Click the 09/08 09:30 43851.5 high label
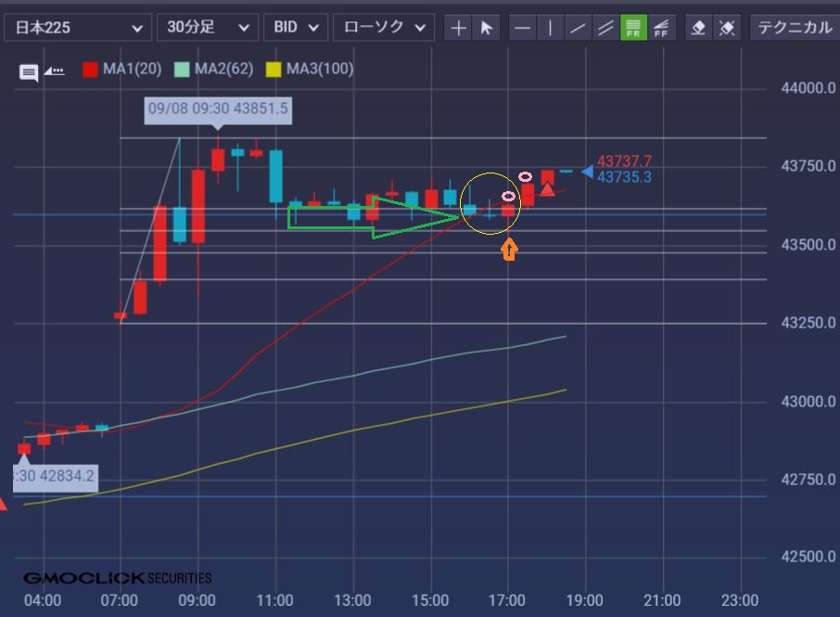 (x=218, y=109)
